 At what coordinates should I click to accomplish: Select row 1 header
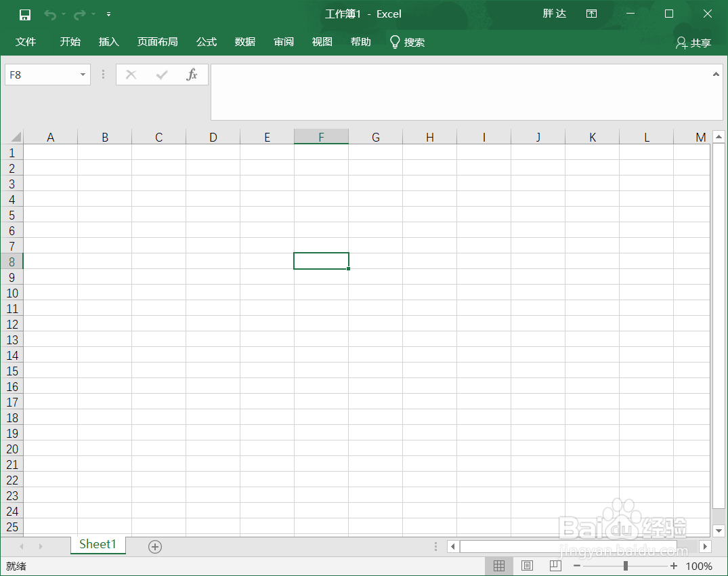pos(12,152)
